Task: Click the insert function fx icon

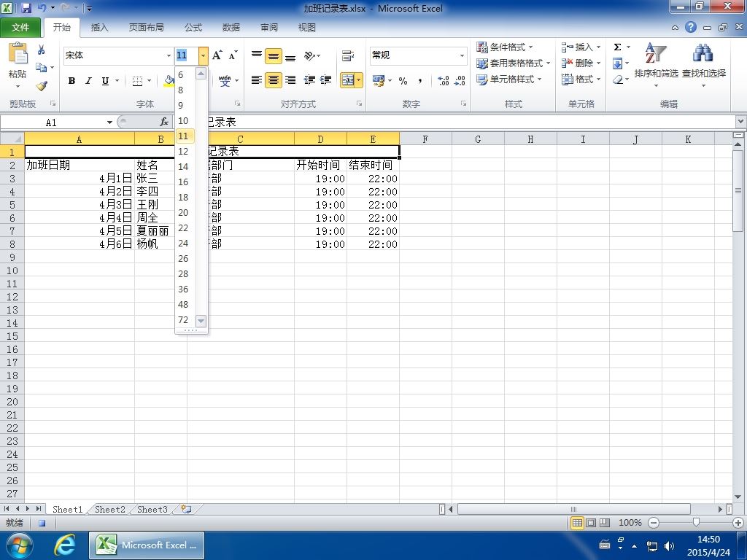Action: coord(164,122)
